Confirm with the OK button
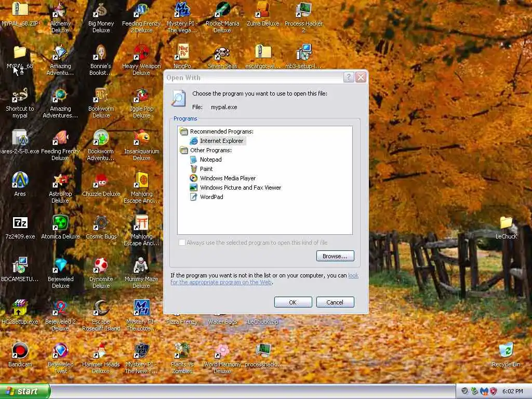The width and height of the screenshot is (532, 399). pyautogui.click(x=293, y=302)
